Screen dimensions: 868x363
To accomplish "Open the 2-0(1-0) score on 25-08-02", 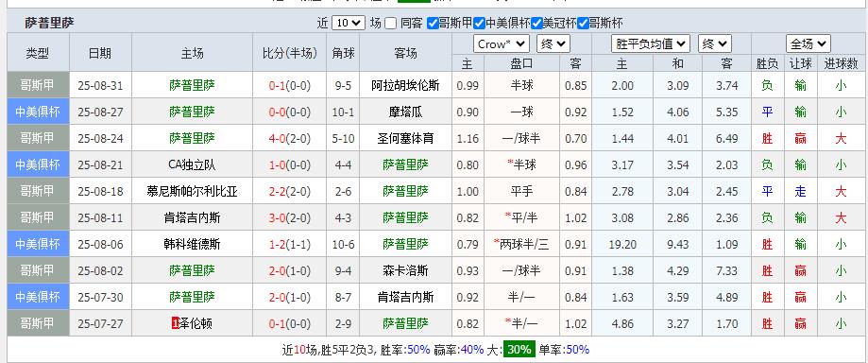I will (x=290, y=271).
